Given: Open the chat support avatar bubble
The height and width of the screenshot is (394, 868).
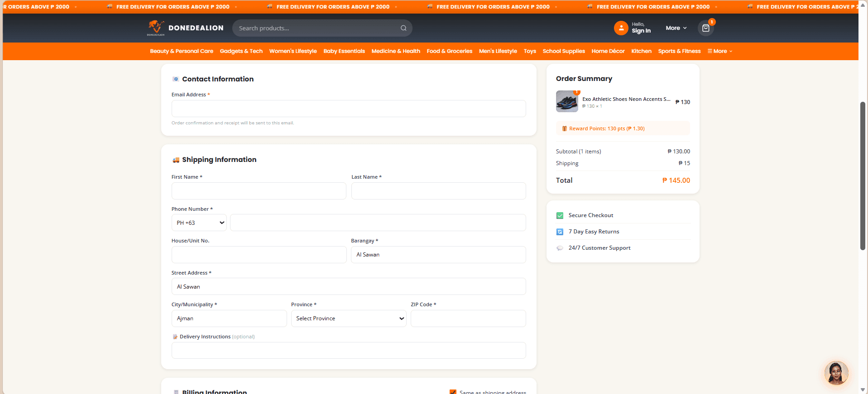Looking at the screenshot, I should 836,373.
